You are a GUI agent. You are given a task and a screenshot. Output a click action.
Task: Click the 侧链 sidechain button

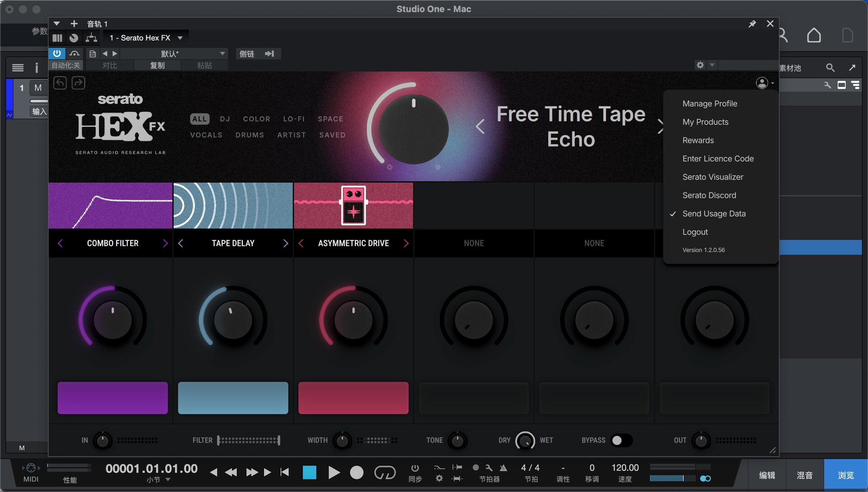coord(247,54)
